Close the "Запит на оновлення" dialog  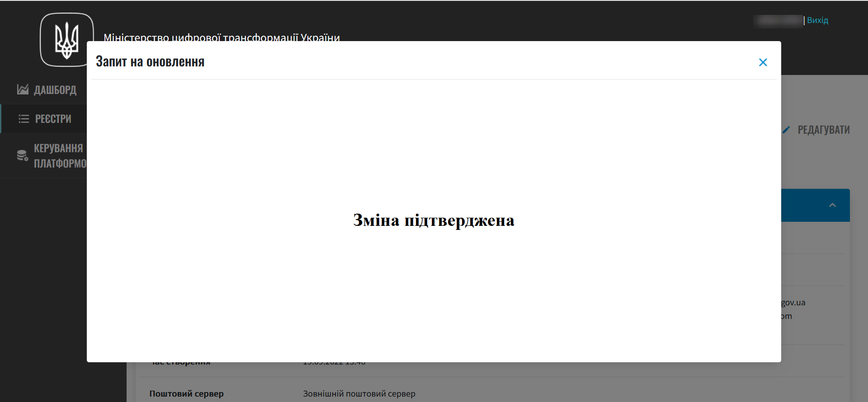763,62
